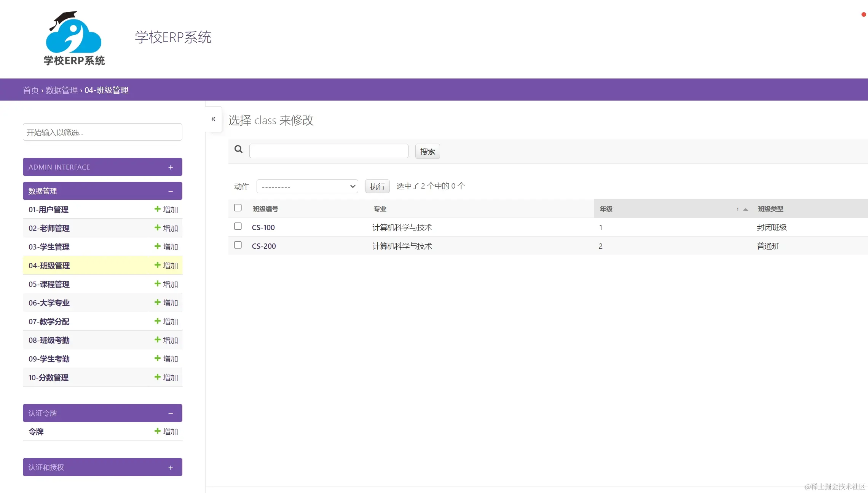The height and width of the screenshot is (493, 868).
Task: Select the CS-100 row checkbox
Action: coord(238,226)
